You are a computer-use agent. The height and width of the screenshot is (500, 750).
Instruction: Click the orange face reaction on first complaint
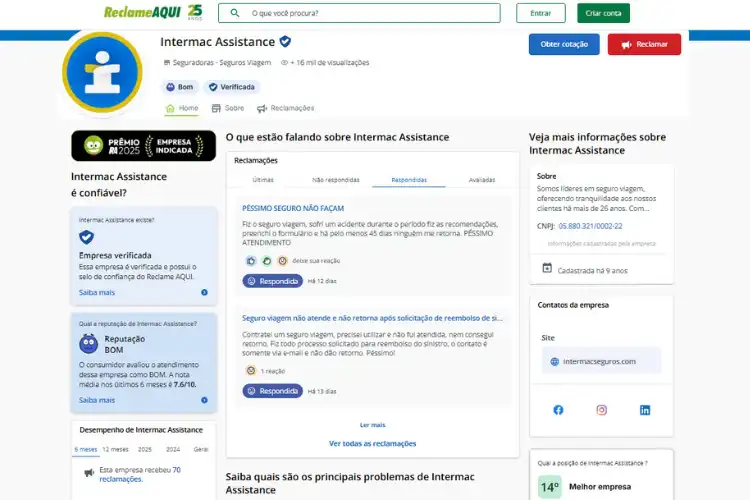click(283, 261)
